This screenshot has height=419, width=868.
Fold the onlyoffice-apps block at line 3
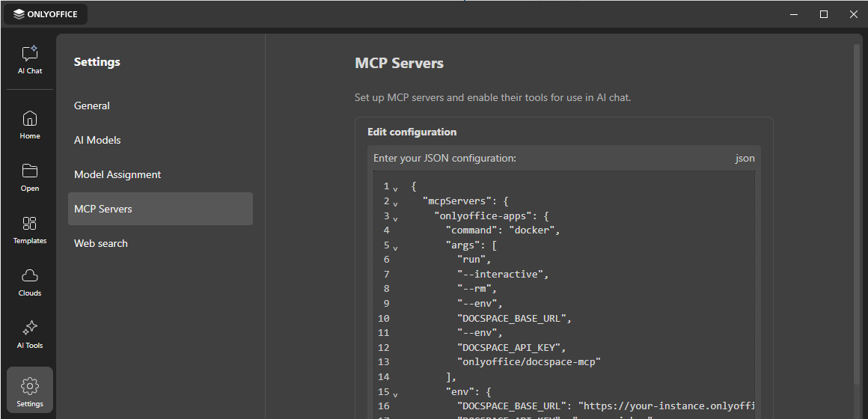coord(395,218)
